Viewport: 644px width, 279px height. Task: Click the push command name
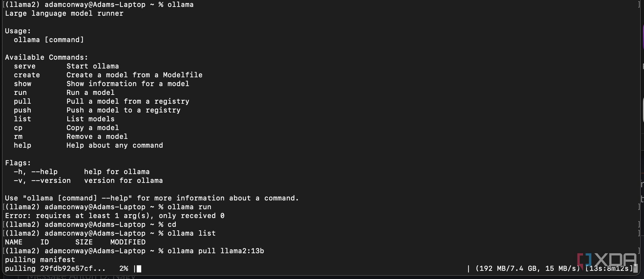pos(22,110)
